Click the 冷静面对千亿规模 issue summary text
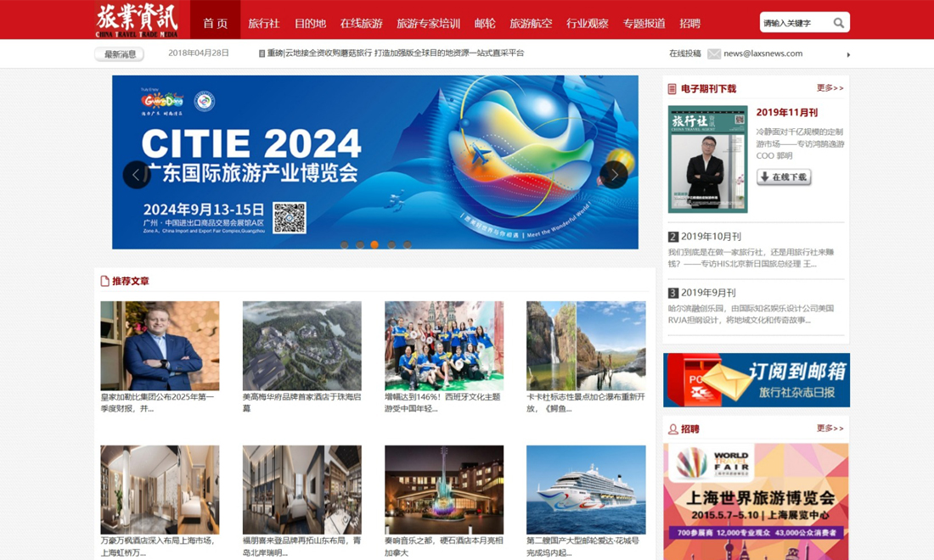This screenshot has height=560, width=934. (800, 143)
